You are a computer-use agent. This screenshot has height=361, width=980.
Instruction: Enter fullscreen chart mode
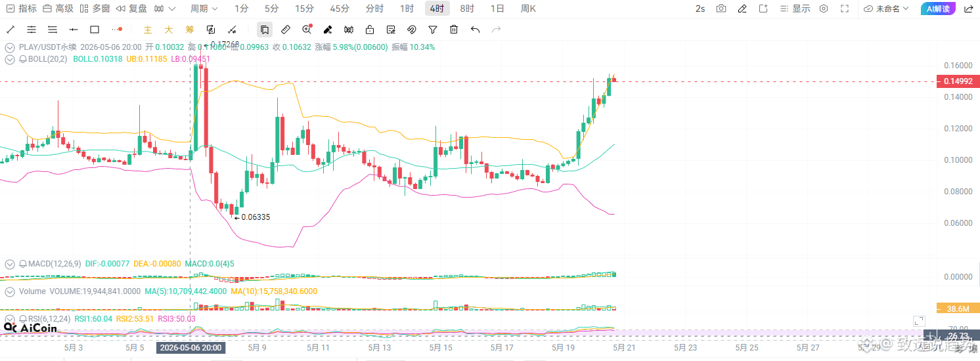pyautogui.click(x=845, y=9)
